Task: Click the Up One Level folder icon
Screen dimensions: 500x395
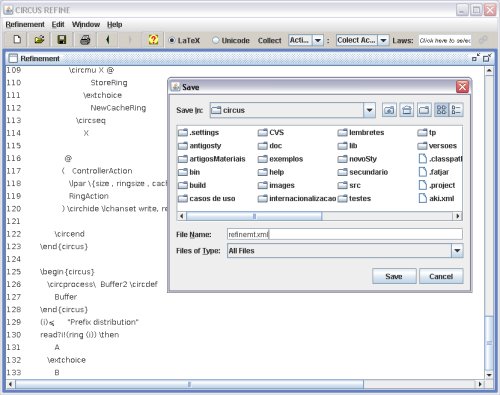Action: tap(389, 110)
